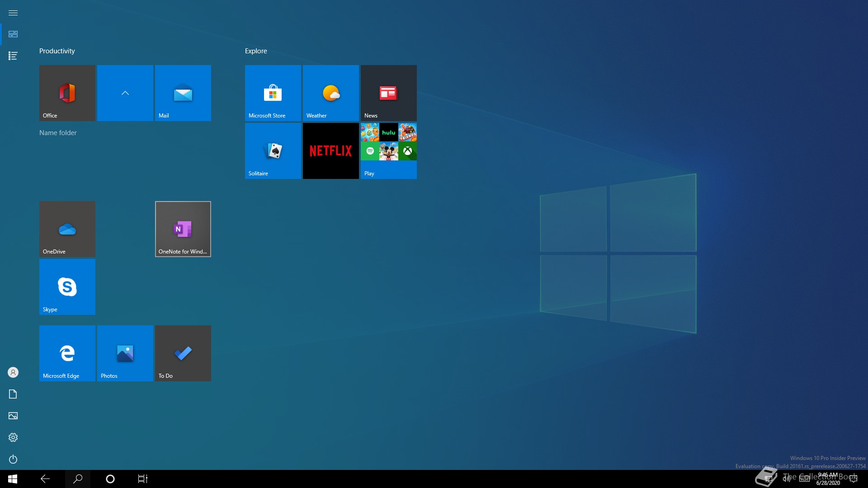This screenshot has width=868, height=488.
Task: Open Task View on the taskbar
Action: click(143, 479)
